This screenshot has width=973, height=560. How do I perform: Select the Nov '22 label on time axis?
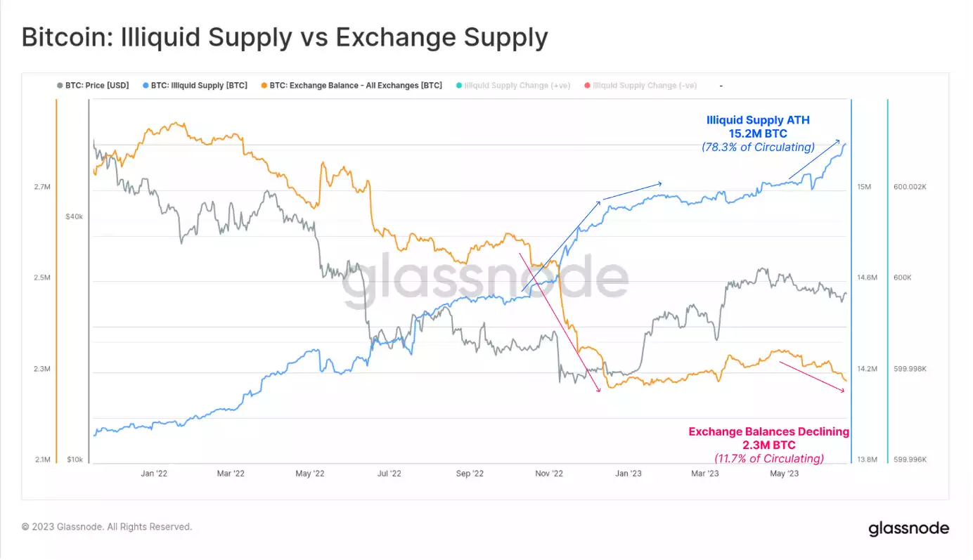coord(549,474)
